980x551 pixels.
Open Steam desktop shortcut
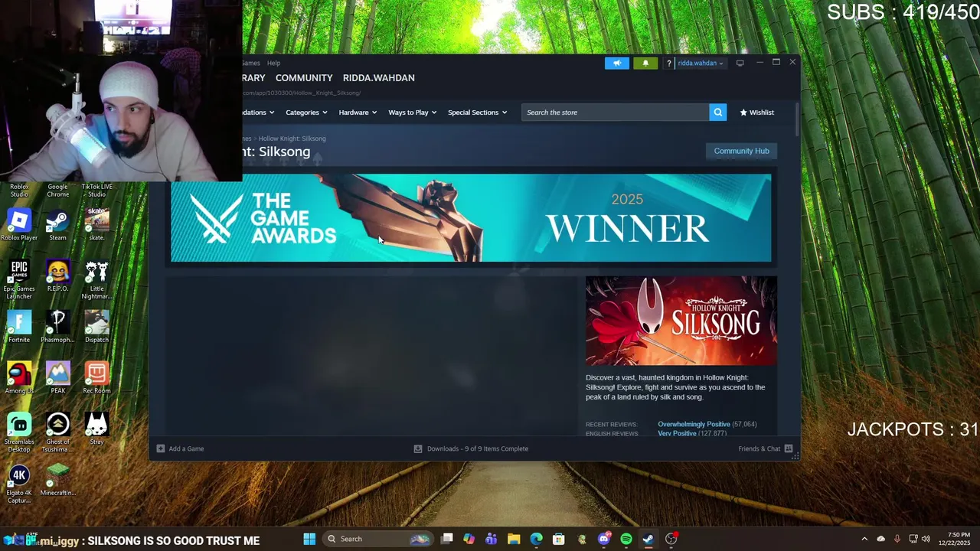coord(57,226)
